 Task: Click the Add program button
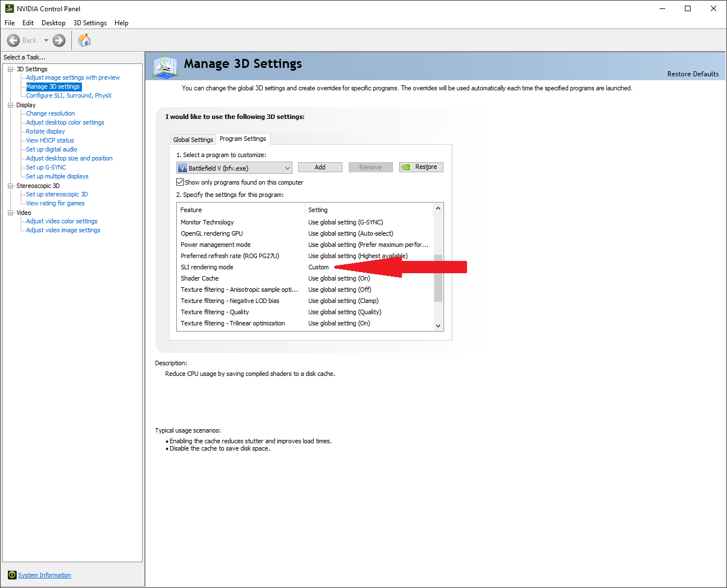tap(320, 167)
